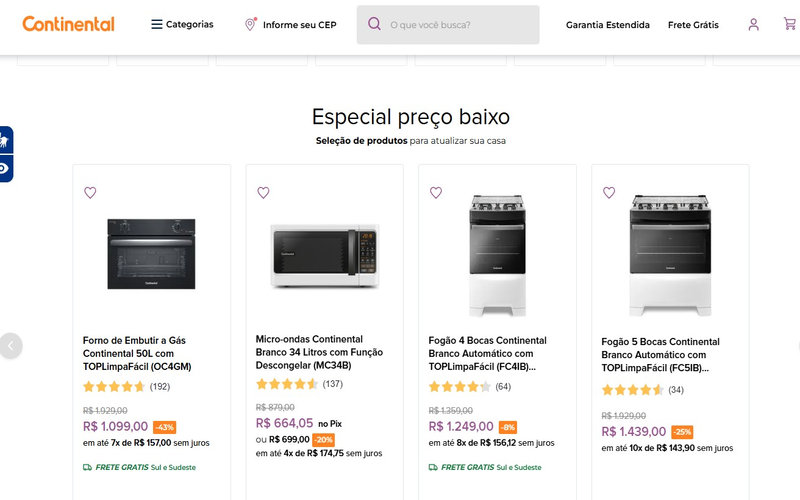Image resolution: width=800 pixels, height=500 pixels.
Task: Favorite the Fogão 4 Bocas heart
Action: pyautogui.click(x=436, y=193)
